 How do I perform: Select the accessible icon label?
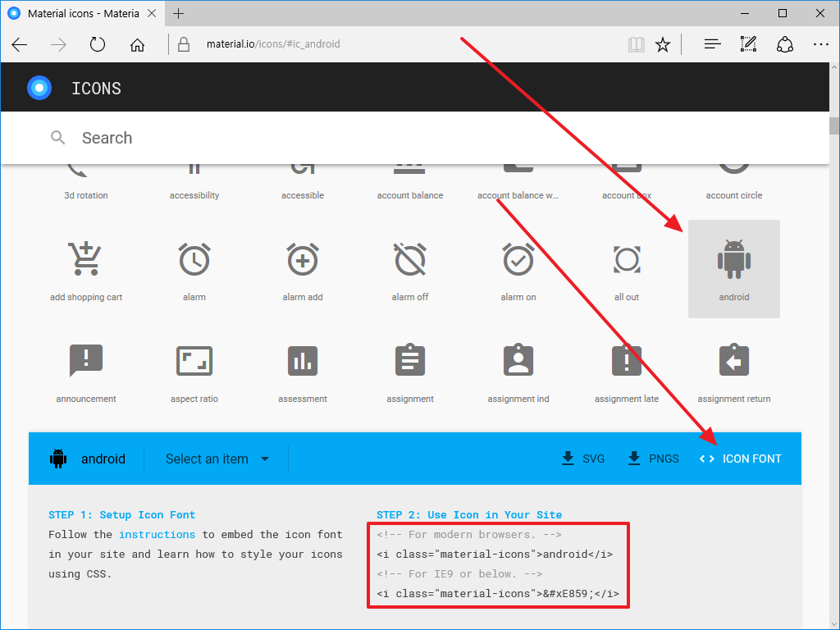click(303, 195)
